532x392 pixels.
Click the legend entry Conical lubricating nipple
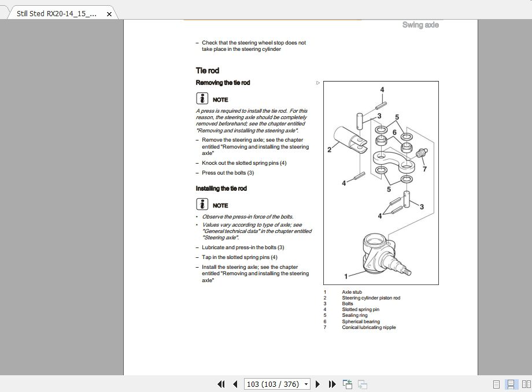[x=369, y=327]
